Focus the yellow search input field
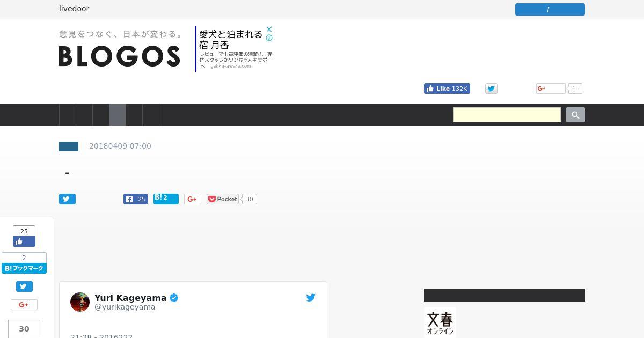This screenshot has height=338, width=644. pyautogui.click(x=507, y=115)
